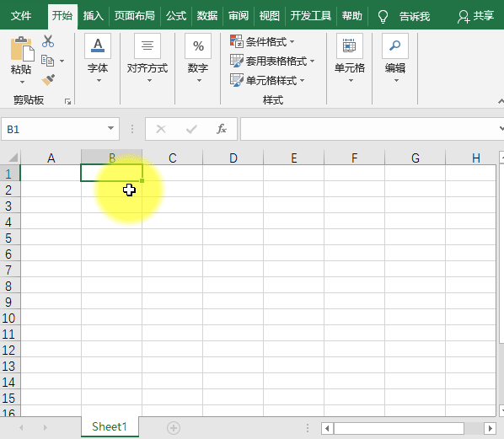The height and width of the screenshot is (439, 504).
Task: Click the select-all corner triangle
Action: [x=13, y=158]
